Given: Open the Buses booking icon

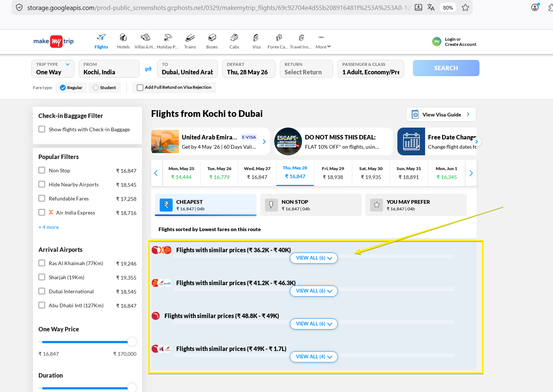Looking at the screenshot, I should pos(212,38).
